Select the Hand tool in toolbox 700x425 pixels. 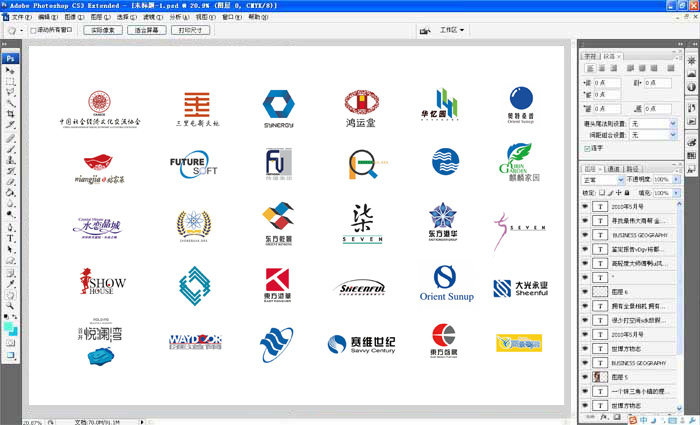[x=10, y=295]
